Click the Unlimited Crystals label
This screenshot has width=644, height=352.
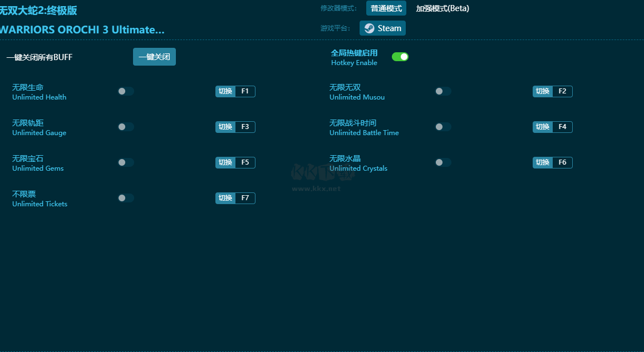(x=358, y=168)
